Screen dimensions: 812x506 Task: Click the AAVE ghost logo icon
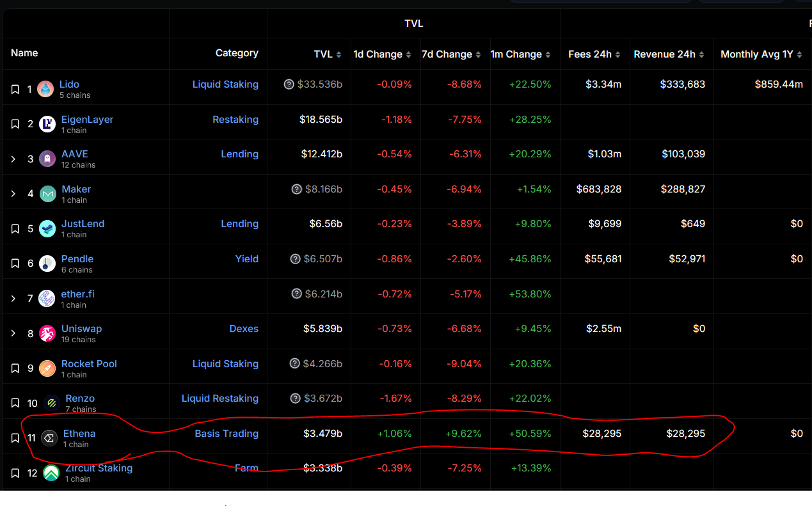click(47, 159)
